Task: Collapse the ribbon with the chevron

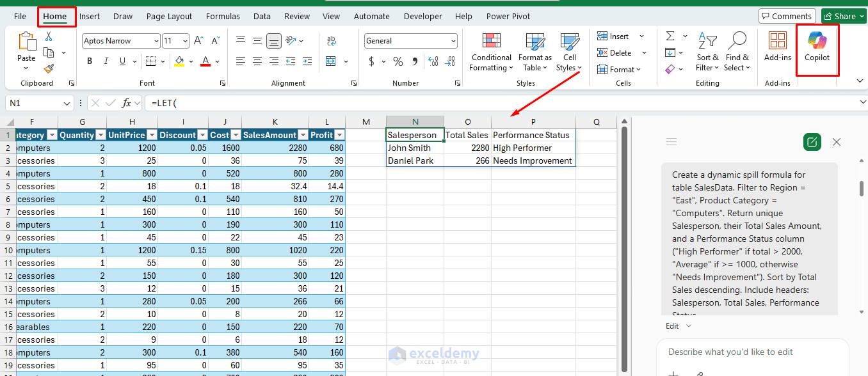Action: pyautogui.click(x=860, y=81)
